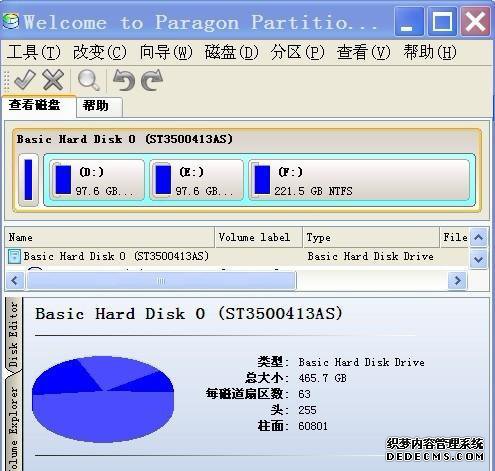Select the (E:) 97.6 GB partition
495x471 pixels.
[x=197, y=180]
